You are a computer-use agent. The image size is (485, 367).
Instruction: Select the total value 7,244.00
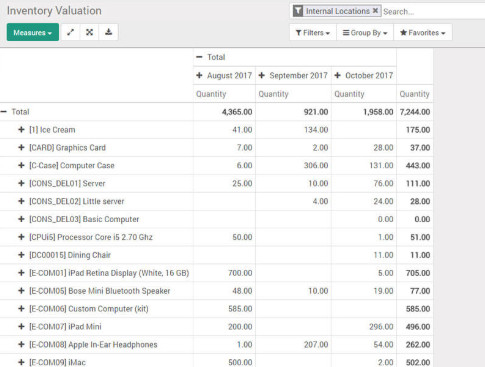coord(415,112)
